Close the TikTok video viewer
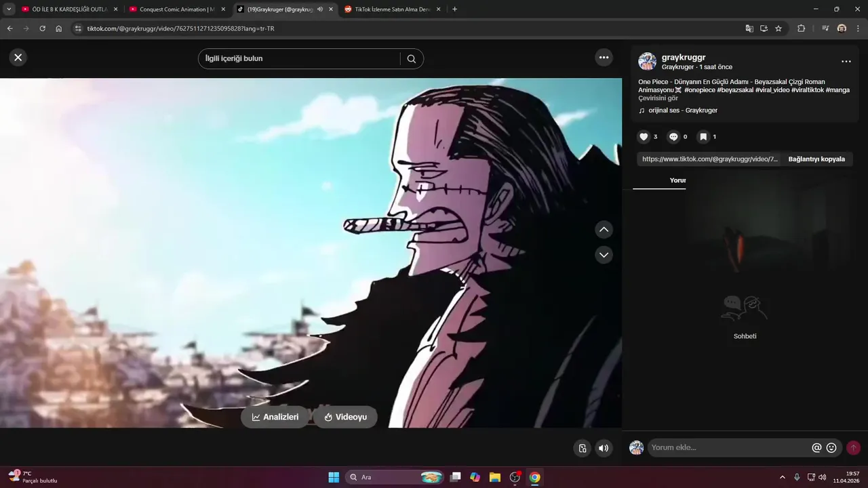Screen dimensions: 868x488 [x=18, y=58]
